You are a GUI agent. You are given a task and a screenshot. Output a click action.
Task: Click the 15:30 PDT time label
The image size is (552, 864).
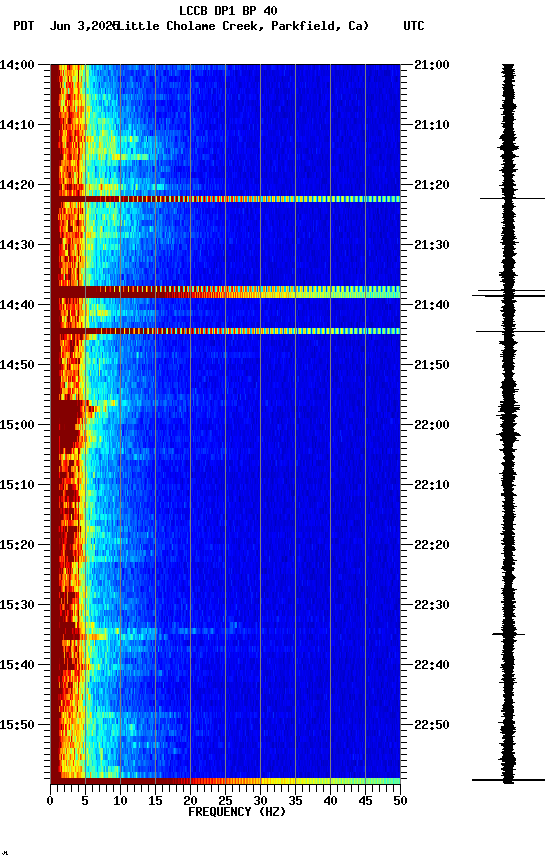17,605
